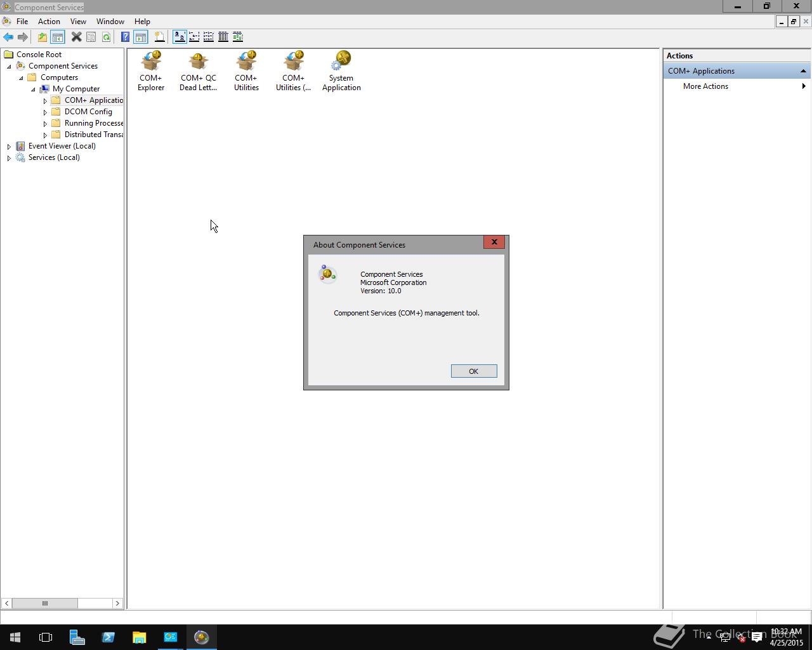
Task: Select the System Application icon
Action: pos(341,71)
